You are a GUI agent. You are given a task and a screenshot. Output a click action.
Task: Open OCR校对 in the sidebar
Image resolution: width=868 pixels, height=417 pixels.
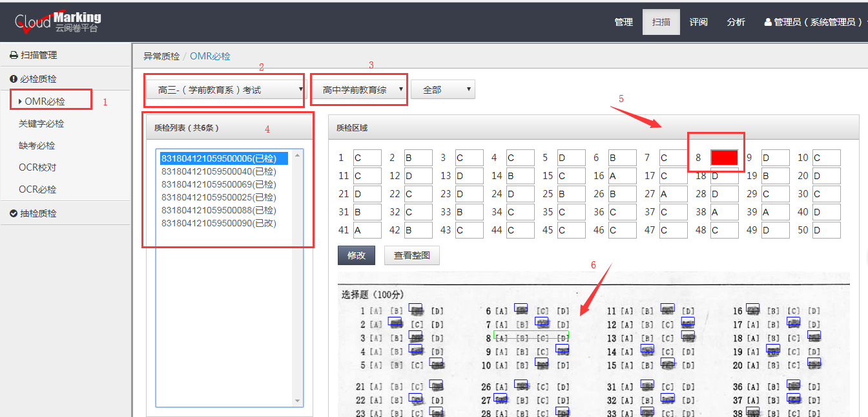[37, 167]
